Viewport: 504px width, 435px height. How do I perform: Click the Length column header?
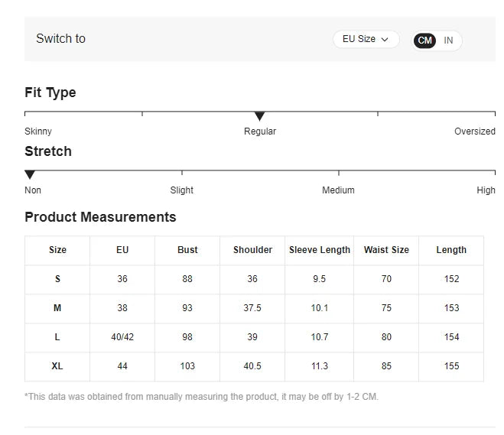point(451,250)
